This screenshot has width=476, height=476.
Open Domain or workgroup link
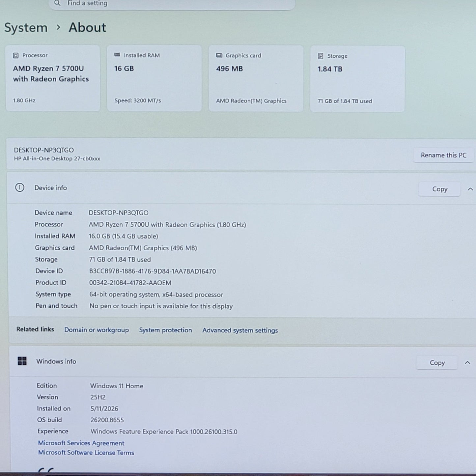(97, 330)
